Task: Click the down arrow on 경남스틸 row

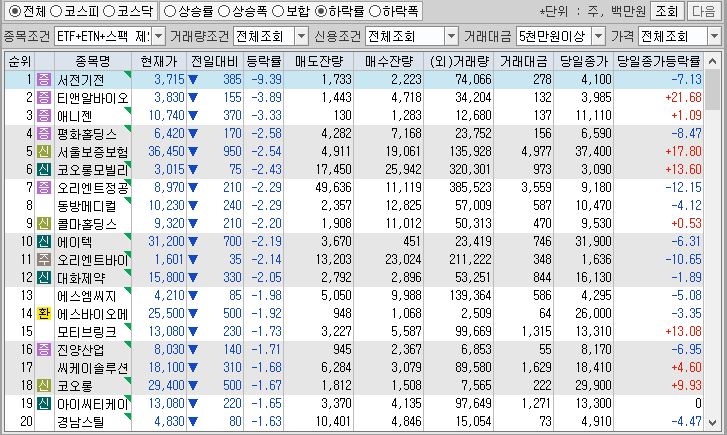Action: coord(193,422)
